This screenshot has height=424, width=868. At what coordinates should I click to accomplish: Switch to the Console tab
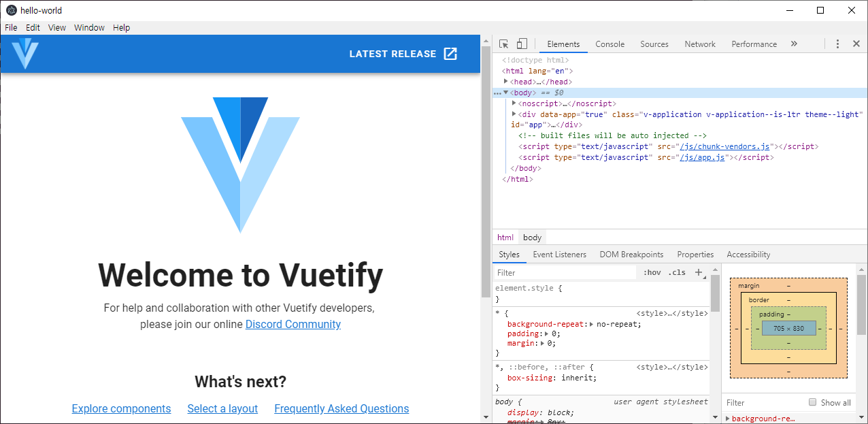610,44
